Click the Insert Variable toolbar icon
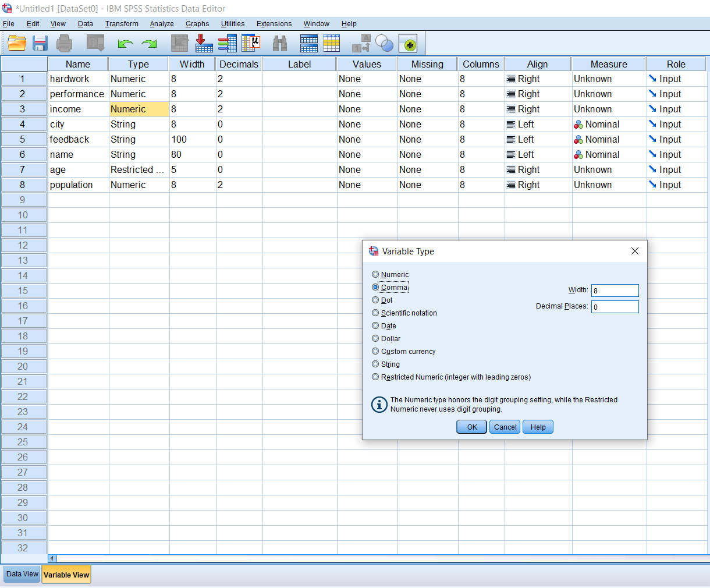Viewport: 710px width, 588px height. tap(331, 44)
